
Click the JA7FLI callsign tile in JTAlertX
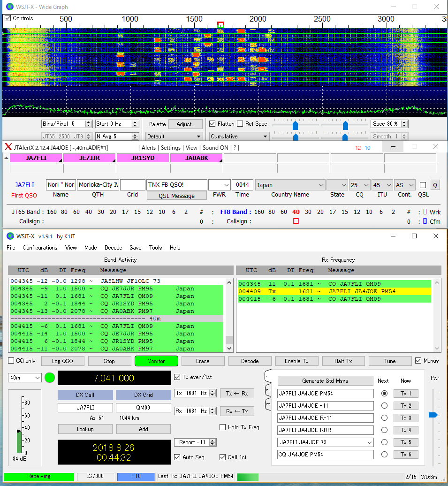click(36, 158)
